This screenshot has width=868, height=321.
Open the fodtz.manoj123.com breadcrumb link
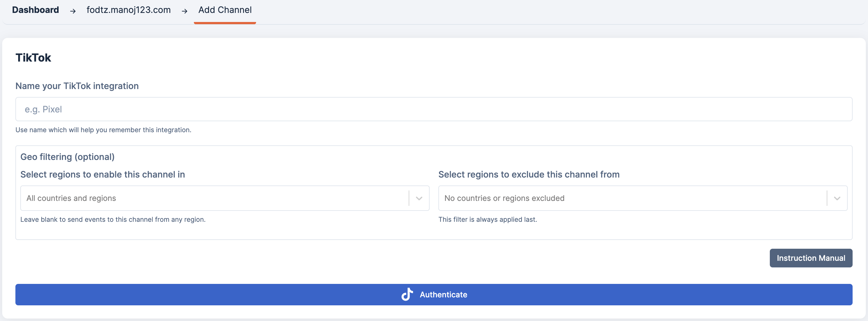click(x=128, y=10)
